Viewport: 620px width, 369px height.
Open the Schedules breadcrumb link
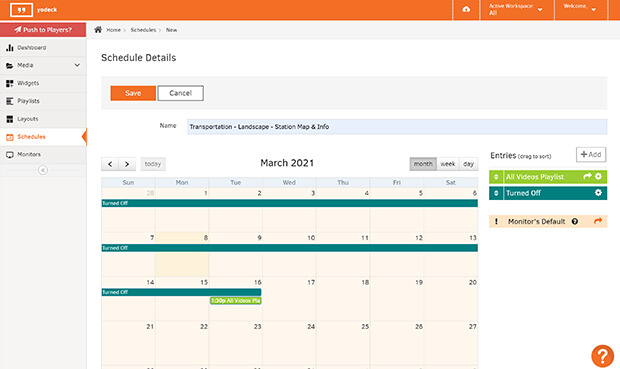[143, 30]
